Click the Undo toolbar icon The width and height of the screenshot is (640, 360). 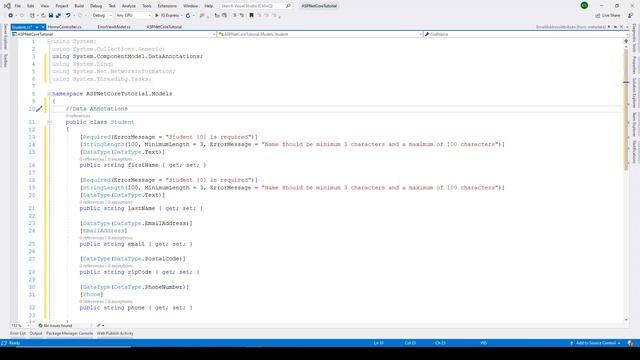[68, 16]
